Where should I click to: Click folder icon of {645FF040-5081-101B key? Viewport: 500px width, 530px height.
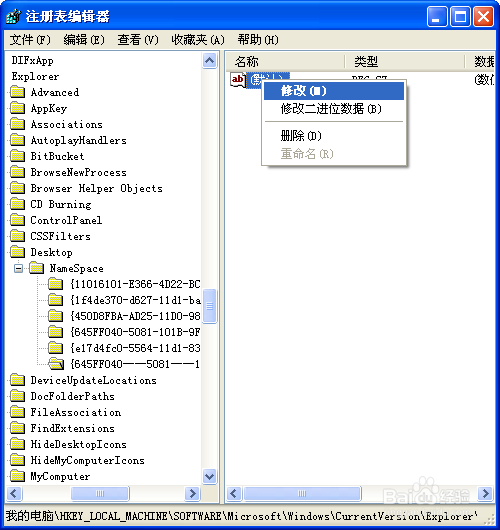click(55, 332)
